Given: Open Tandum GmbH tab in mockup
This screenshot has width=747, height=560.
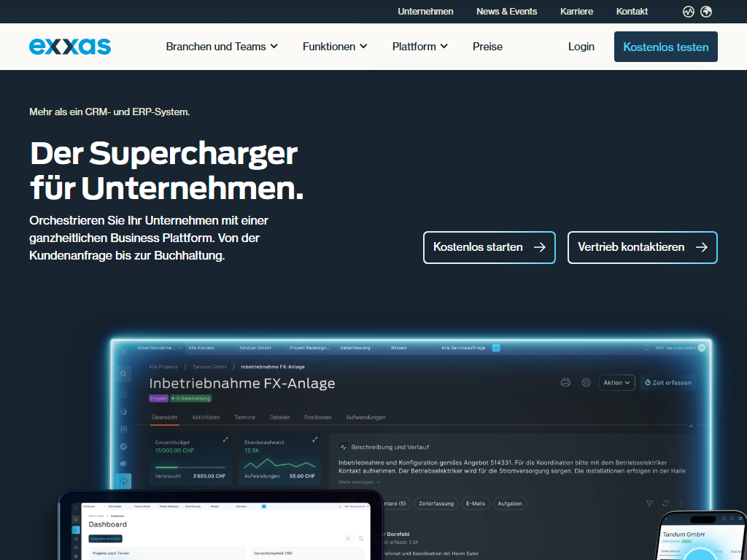Looking at the screenshot, I should pyautogui.click(x=255, y=348).
